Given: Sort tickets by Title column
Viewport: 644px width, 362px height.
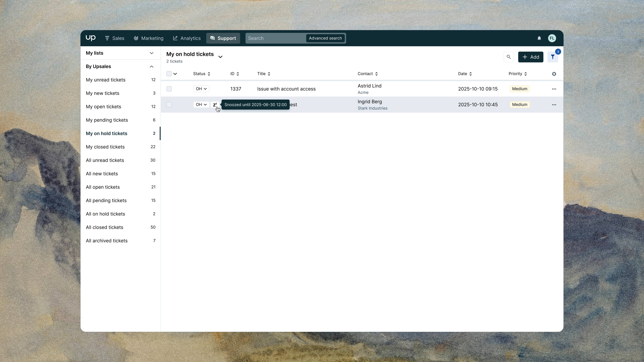Looking at the screenshot, I should (x=264, y=74).
